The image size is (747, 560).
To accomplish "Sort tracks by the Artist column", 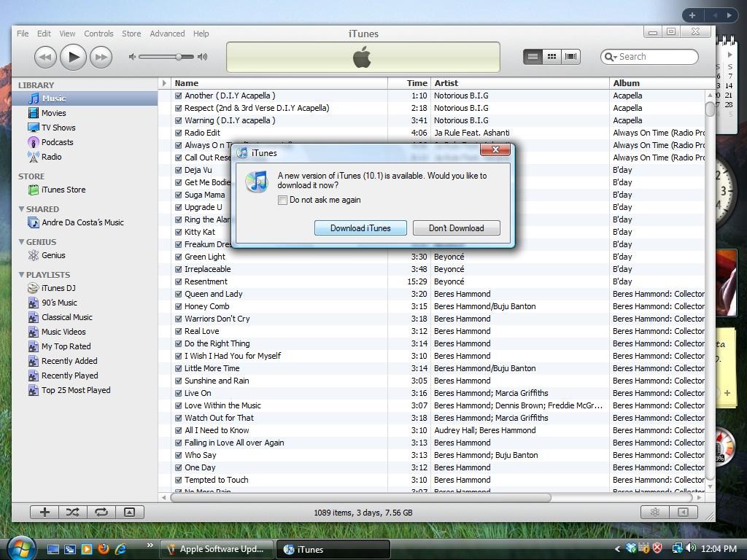I will click(x=519, y=83).
